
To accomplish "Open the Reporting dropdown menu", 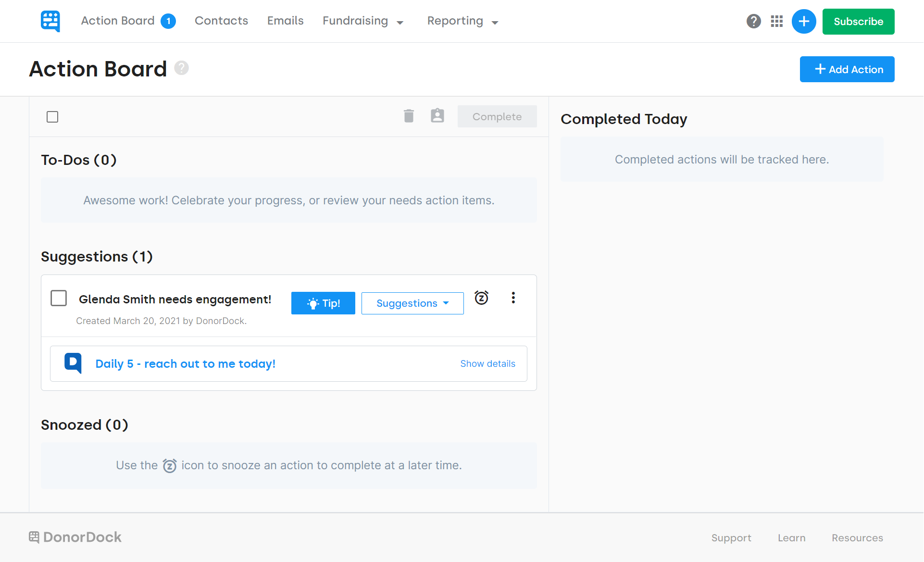I will (462, 21).
